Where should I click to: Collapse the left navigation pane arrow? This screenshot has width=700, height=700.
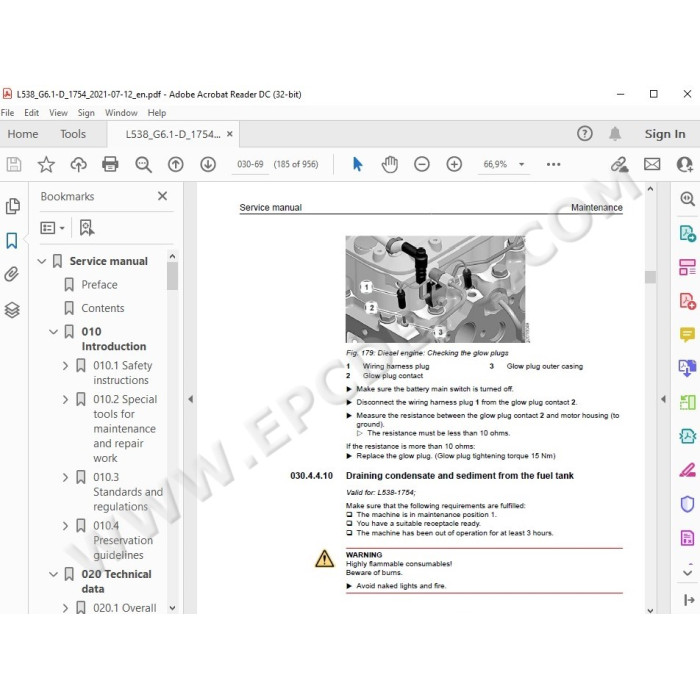191,399
